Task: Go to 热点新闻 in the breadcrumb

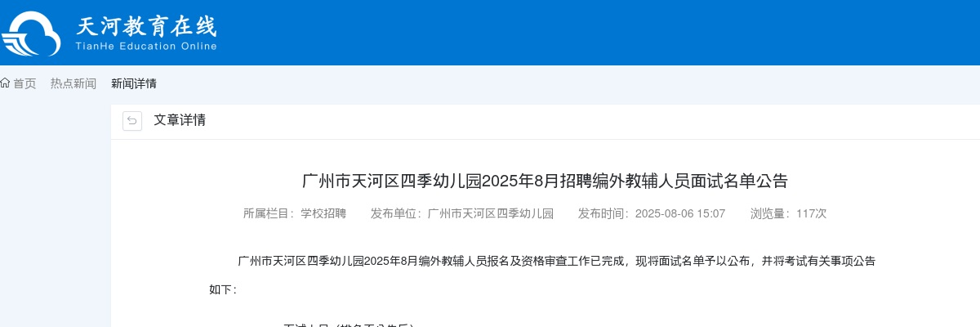Action: (x=73, y=83)
